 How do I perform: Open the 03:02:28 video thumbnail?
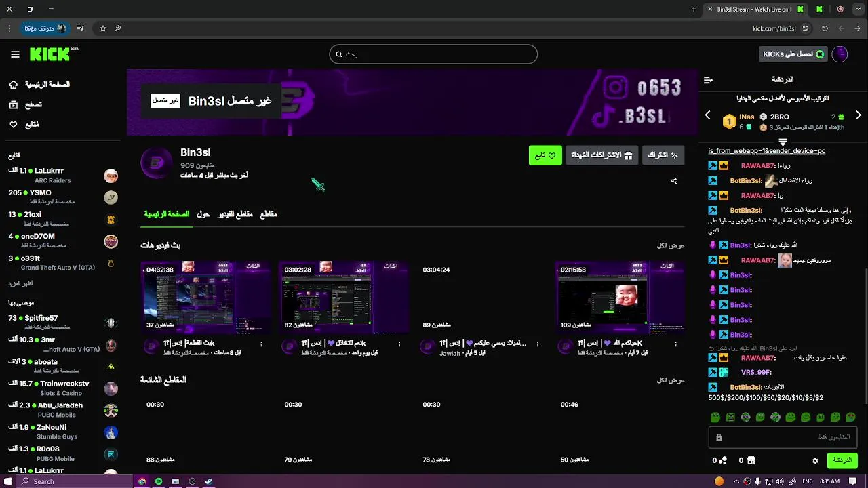pos(344,298)
